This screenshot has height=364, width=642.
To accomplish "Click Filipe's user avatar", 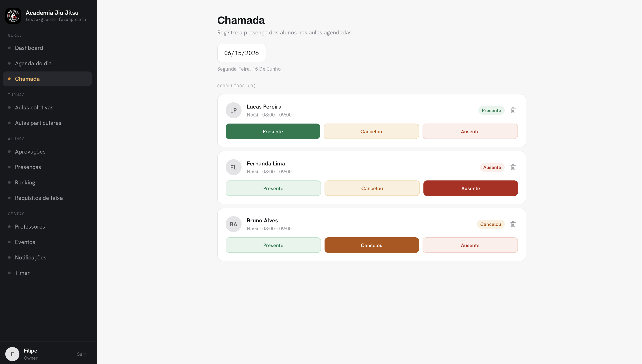I will click(12, 354).
